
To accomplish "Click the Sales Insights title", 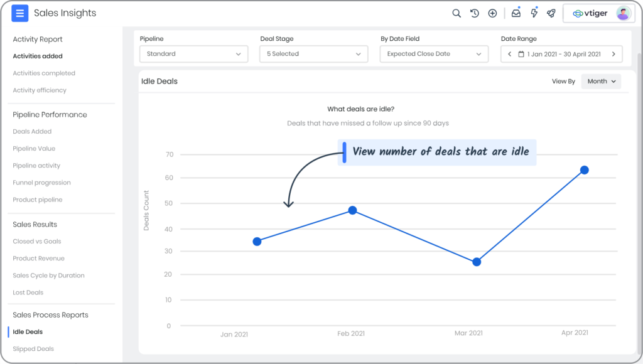I will [65, 13].
